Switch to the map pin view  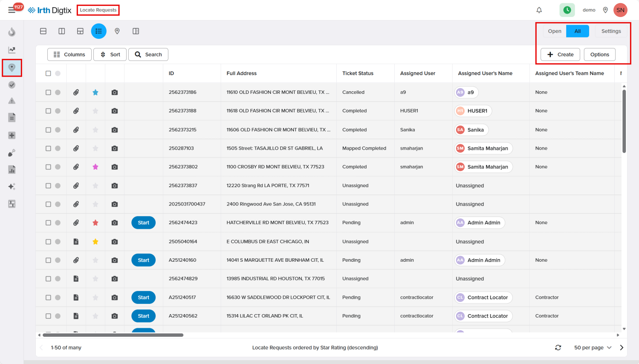117,31
